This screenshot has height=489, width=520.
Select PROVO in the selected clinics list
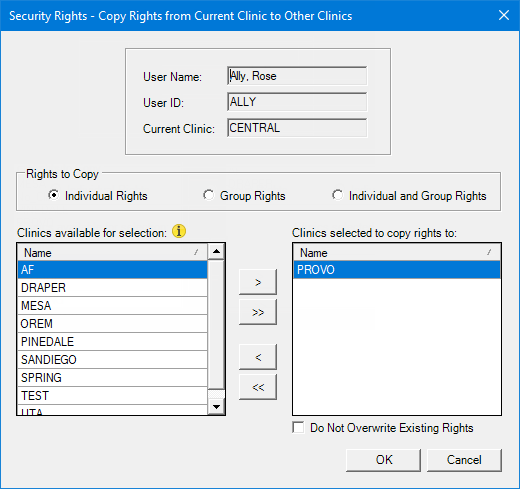[397, 269]
